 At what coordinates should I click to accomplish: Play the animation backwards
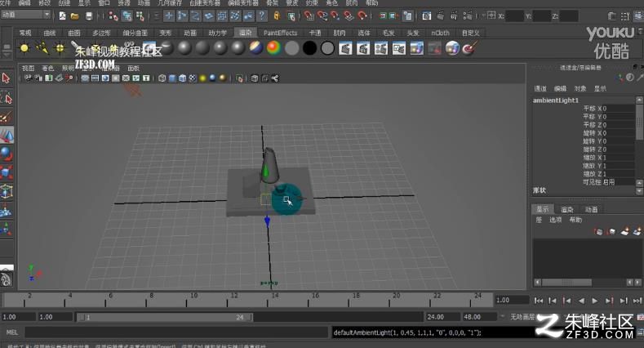point(581,301)
